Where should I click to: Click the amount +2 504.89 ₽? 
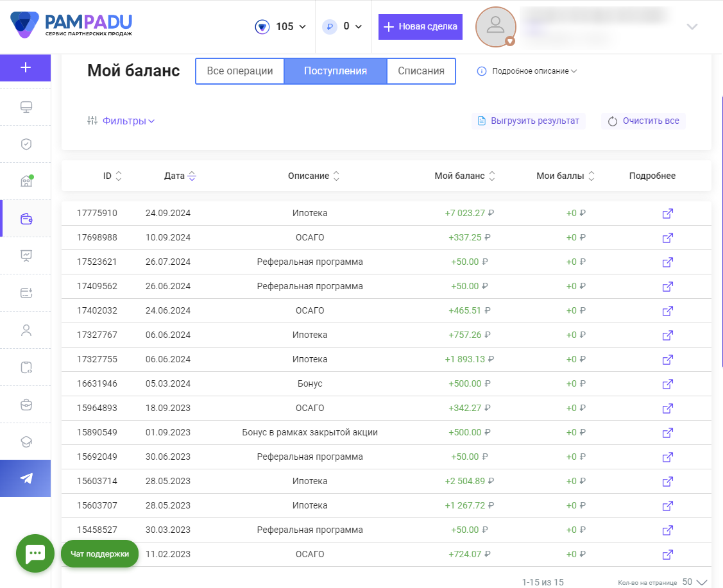tap(469, 481)
